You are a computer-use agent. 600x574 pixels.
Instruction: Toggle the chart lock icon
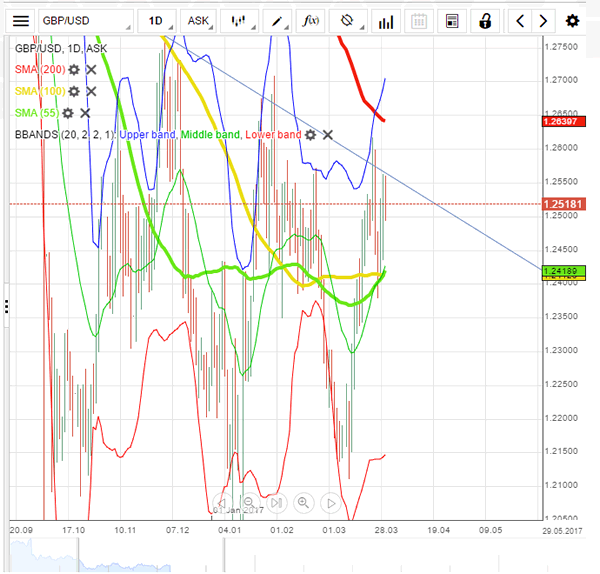click(485, 21)
